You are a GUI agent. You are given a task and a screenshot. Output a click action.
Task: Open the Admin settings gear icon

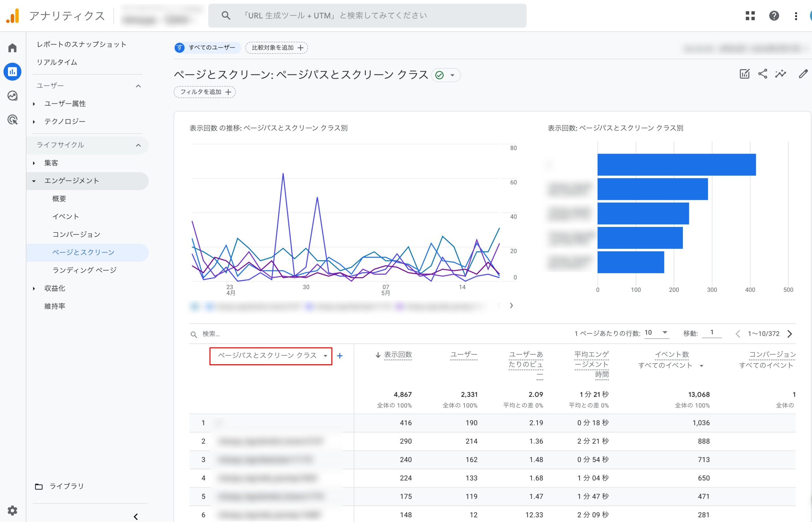point(13,510)
